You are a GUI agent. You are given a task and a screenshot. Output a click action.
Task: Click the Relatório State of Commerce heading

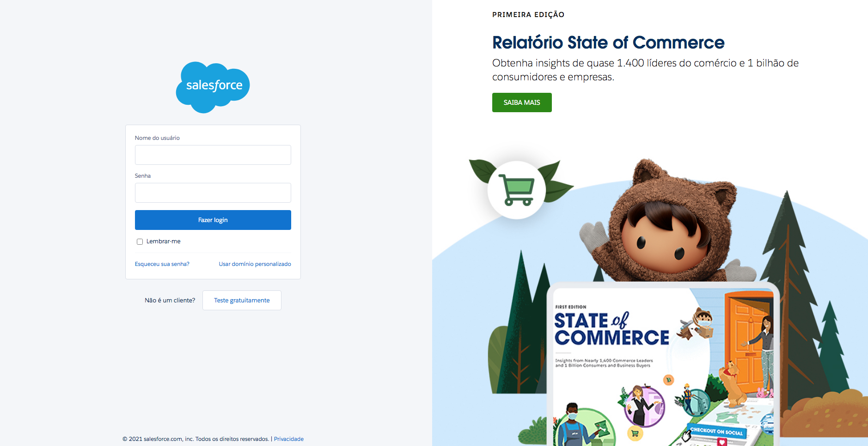pyautogui.click(x=608, y=42)
